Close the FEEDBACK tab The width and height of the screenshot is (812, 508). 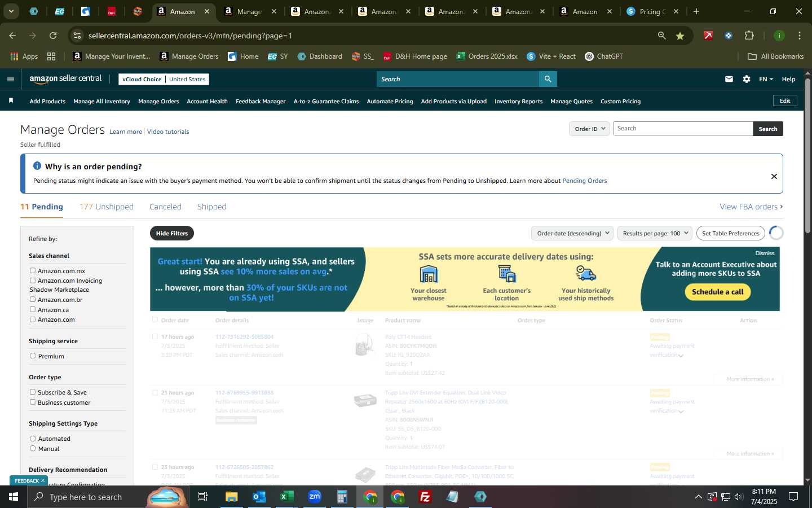42,480
